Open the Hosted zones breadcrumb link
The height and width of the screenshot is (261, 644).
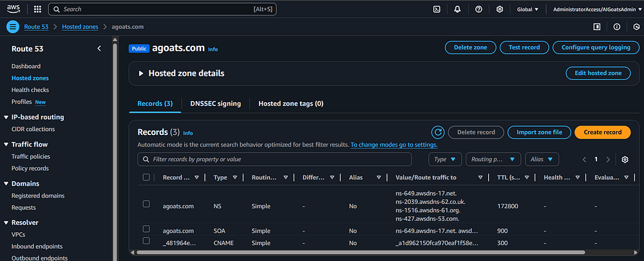point(80,27)
